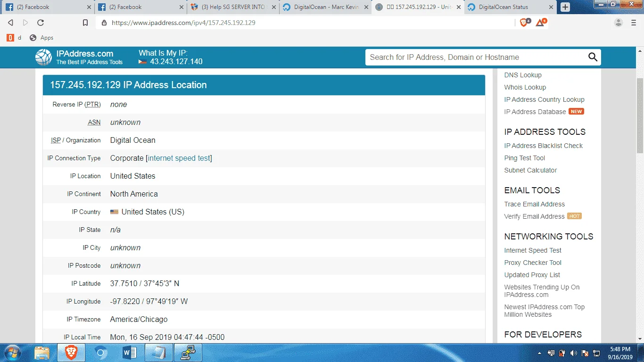This screenshot has height=362, width=644.
Task: Close the DigitalOcean - Marc Kevin tab
Action: pos(366,7)
